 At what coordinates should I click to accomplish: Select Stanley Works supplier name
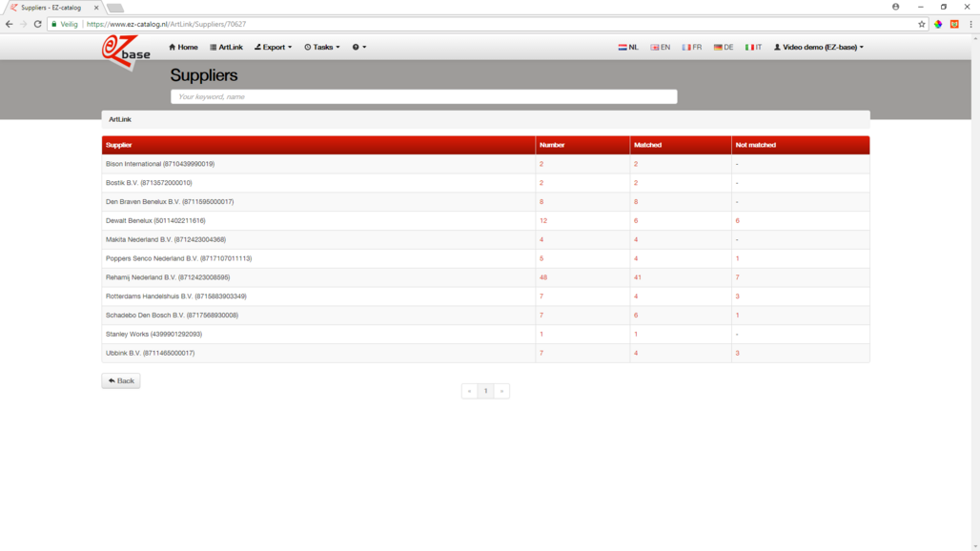(x=153, y=335)
